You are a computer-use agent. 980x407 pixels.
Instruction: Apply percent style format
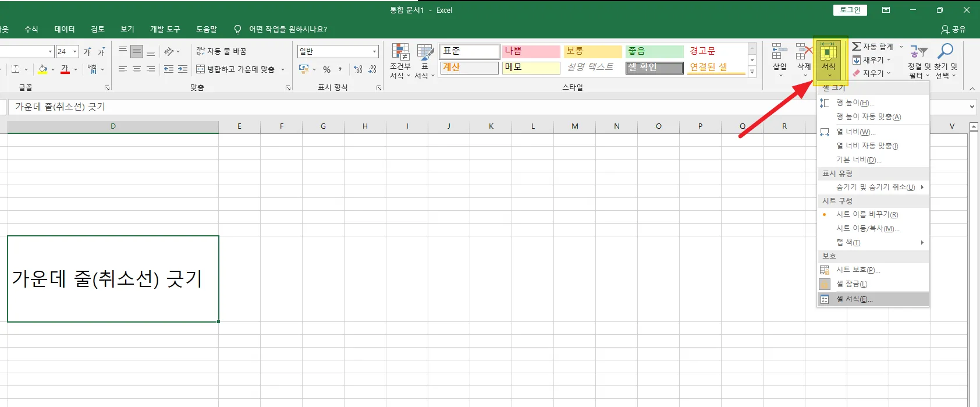[327, 69]
